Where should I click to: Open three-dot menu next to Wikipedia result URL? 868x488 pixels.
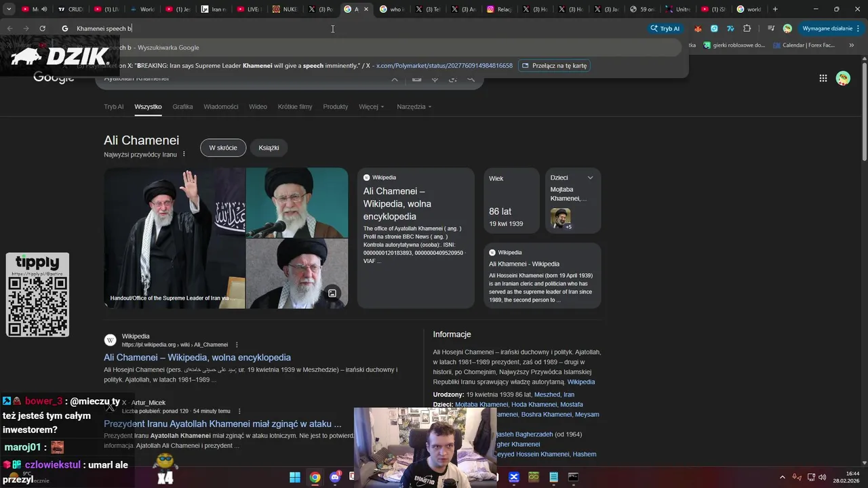coord(237,344)
